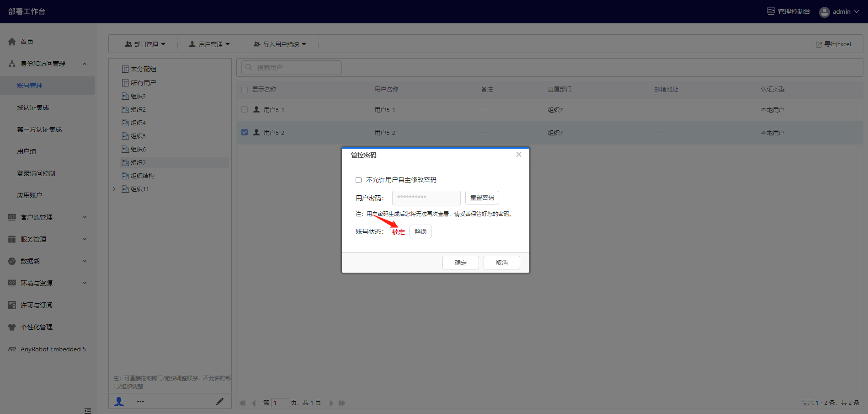This screenshot has width=868, height=414.
Task: Click the AnyRobot Embedded 5 icon
Action: (12, 349)
